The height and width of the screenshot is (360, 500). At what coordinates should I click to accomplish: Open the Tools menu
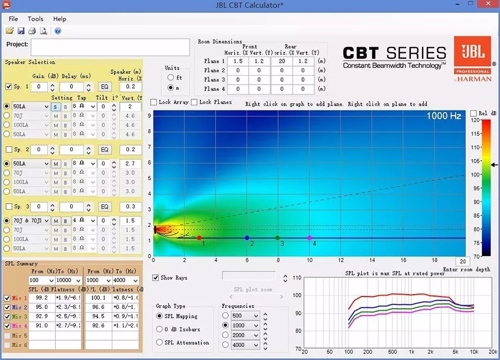coord(35,19)
